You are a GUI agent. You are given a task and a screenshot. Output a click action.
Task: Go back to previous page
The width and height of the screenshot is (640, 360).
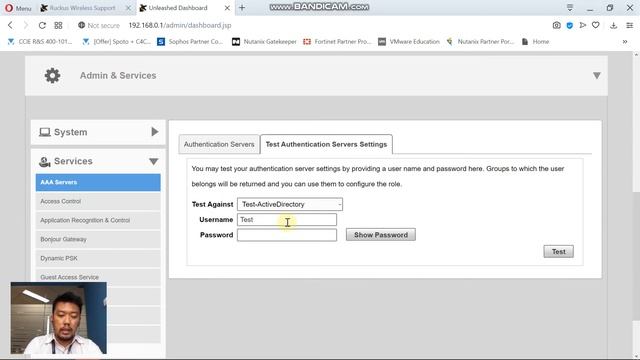coord(10,25)
